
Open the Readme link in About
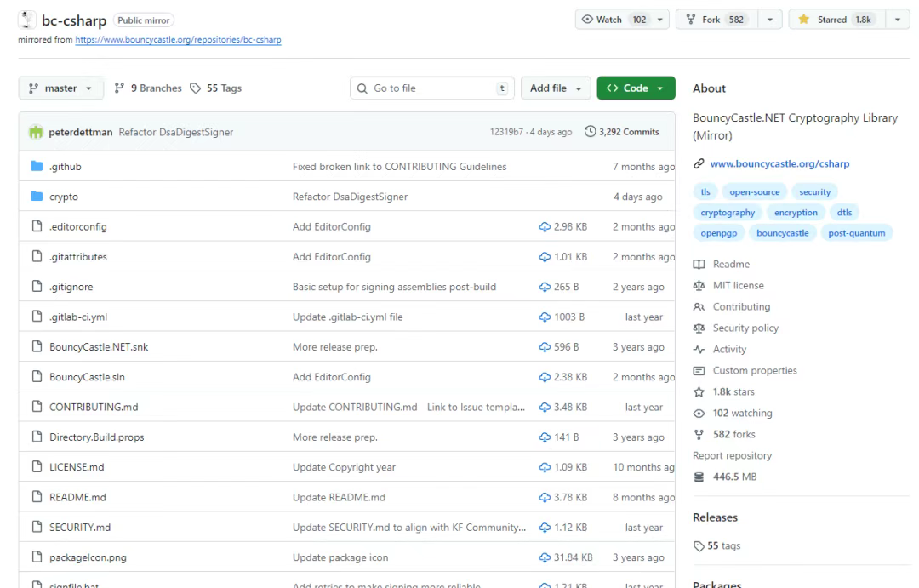[731, 265]
